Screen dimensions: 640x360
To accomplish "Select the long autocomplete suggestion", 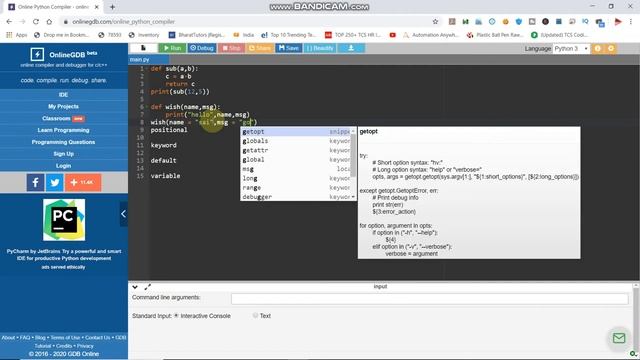I will (296, 178).
